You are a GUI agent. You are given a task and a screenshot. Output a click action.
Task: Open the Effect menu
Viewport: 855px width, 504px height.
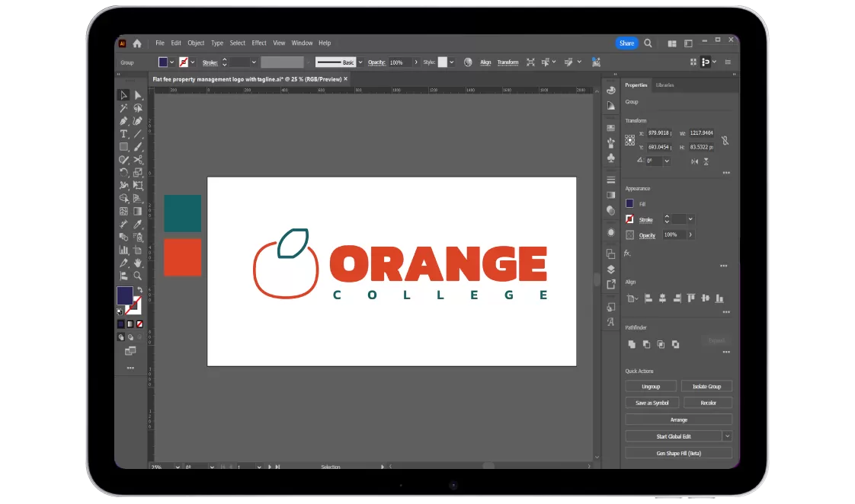[259, 43]
